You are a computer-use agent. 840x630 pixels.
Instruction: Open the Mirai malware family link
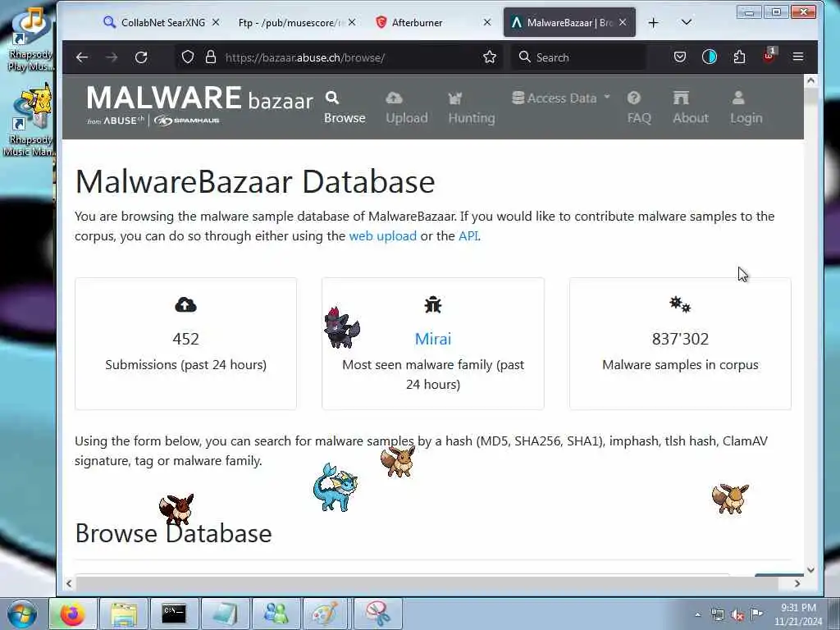[433, 339]
